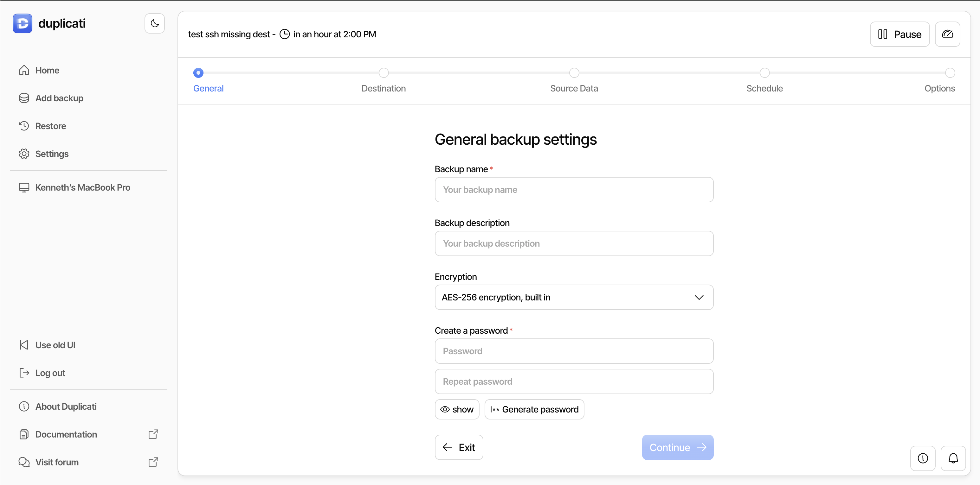
Task: Click Generate password button
Action: [534, 409]
